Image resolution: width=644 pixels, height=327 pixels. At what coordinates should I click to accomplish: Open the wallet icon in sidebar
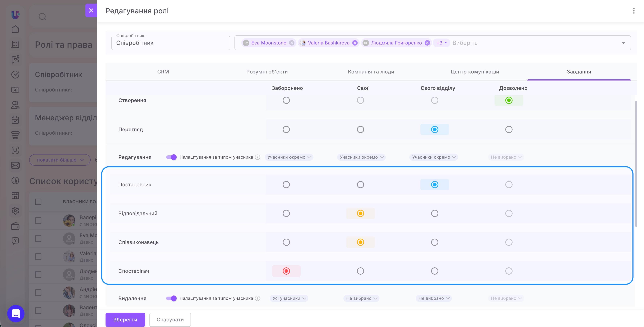click(x=15, y=226)
